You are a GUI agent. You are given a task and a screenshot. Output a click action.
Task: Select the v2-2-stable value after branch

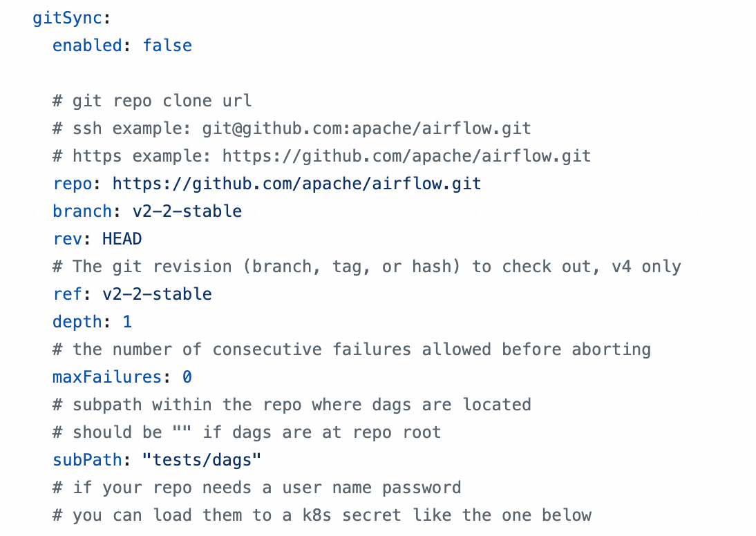pyautogui.click(x=187, y=211)
